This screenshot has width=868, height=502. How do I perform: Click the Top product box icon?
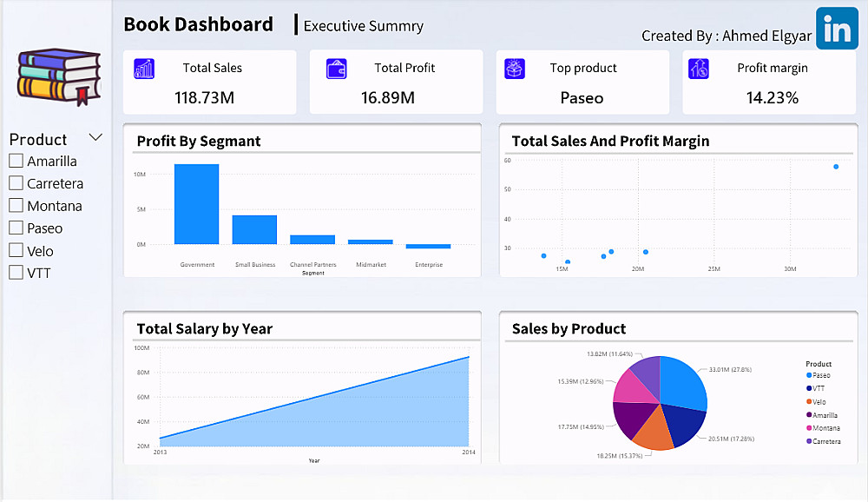[x=515, y=69]
